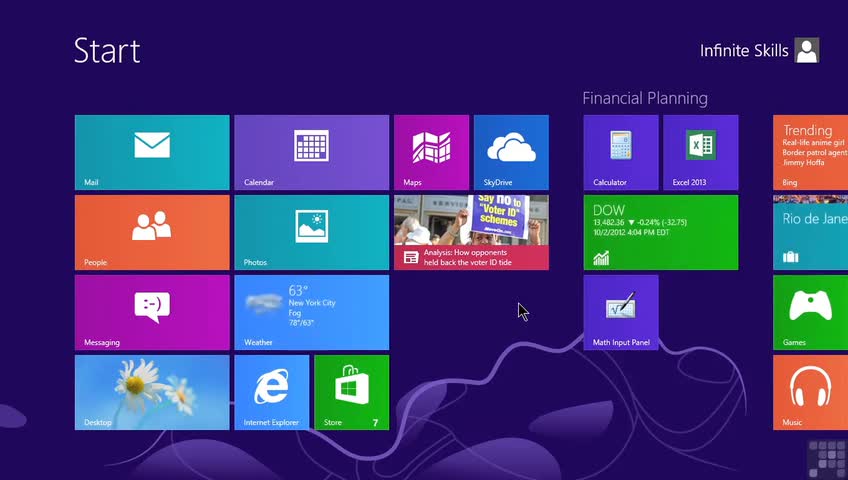Open the People tile

(152, 232)
